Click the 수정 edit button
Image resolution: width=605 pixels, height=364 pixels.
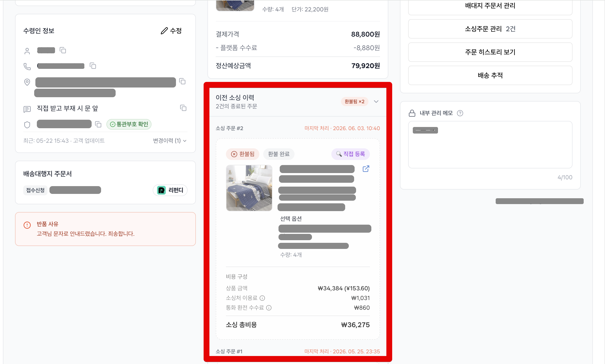click(171, 31)
